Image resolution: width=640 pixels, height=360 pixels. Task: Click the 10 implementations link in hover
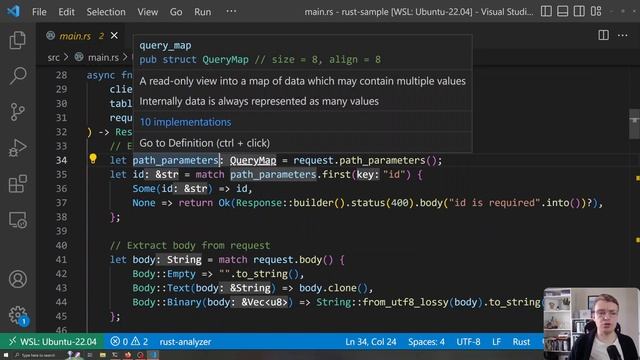pos(185,122)
